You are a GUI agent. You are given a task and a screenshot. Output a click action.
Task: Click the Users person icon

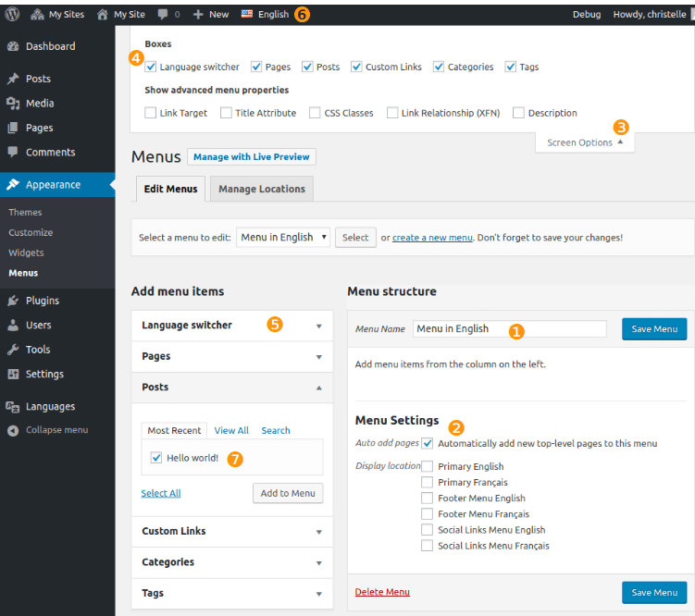tap(13, 325)
